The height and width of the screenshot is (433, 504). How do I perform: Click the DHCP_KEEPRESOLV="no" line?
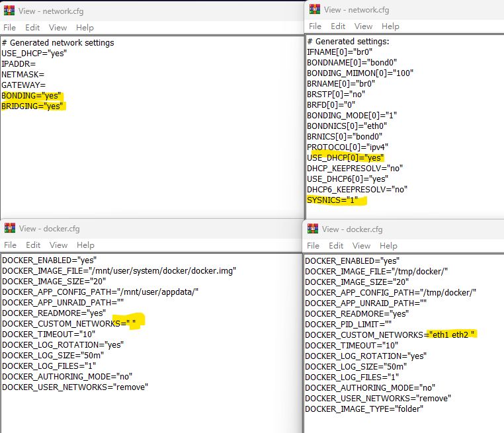point(355,169)
